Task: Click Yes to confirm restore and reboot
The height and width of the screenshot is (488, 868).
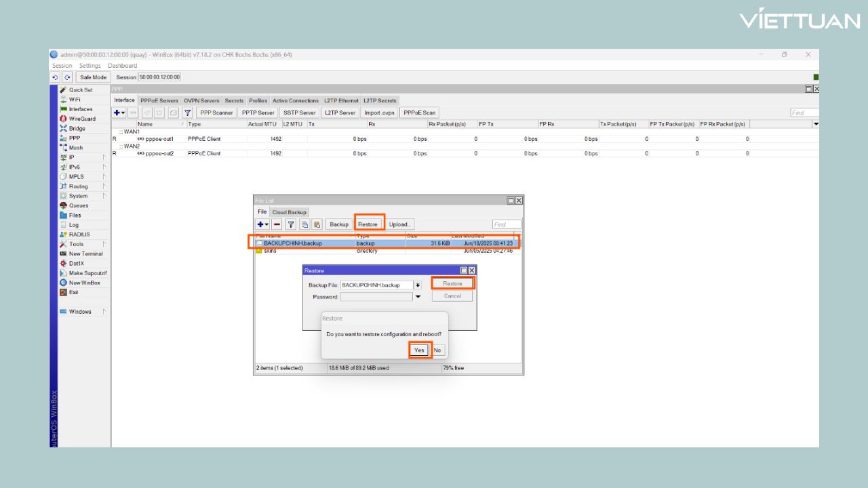Action: [x=420, y=350]
